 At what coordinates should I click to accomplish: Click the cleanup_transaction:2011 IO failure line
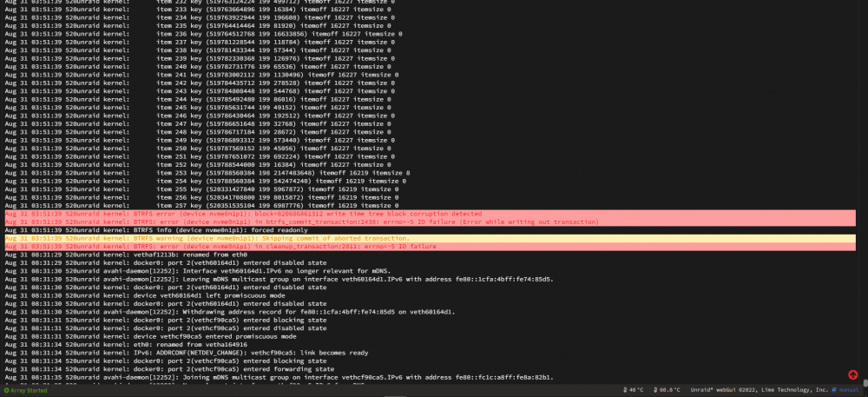[430, 247]
